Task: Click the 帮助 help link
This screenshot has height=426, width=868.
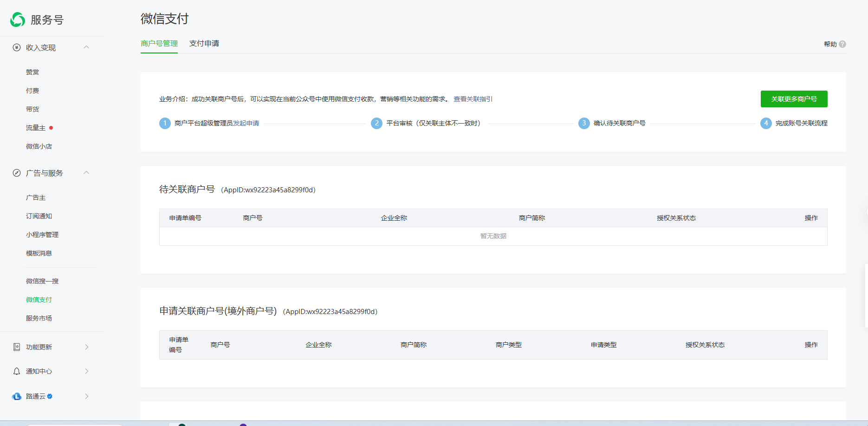Action: tap(830, 44)
